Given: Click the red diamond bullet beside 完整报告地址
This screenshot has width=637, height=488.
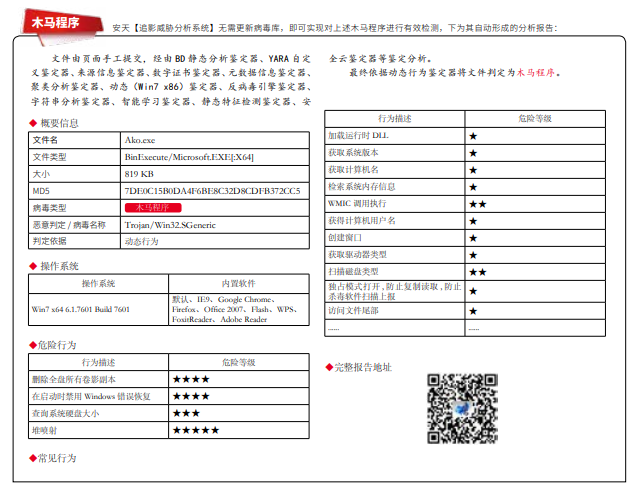Looking at the screenshot, I should pos(329,367).
